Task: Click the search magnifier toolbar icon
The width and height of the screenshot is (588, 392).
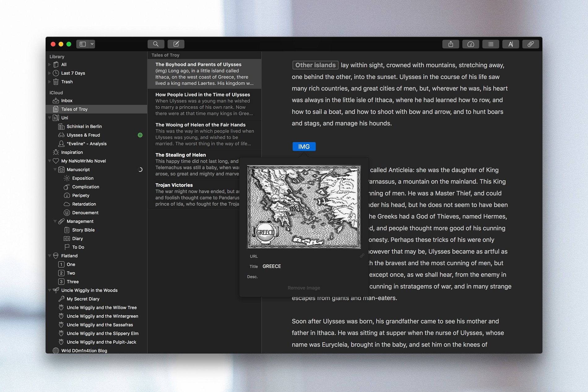Action: 156,44
